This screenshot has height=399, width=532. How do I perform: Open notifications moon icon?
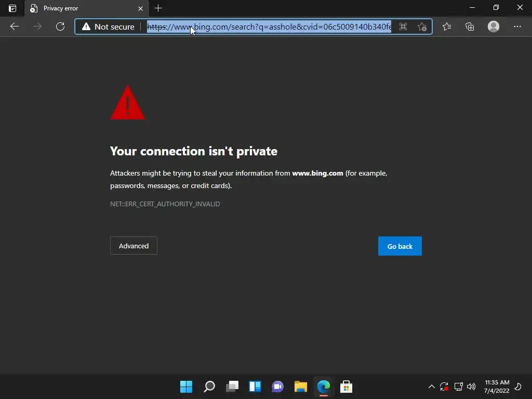pyautogui.click(x=518, y=387)
